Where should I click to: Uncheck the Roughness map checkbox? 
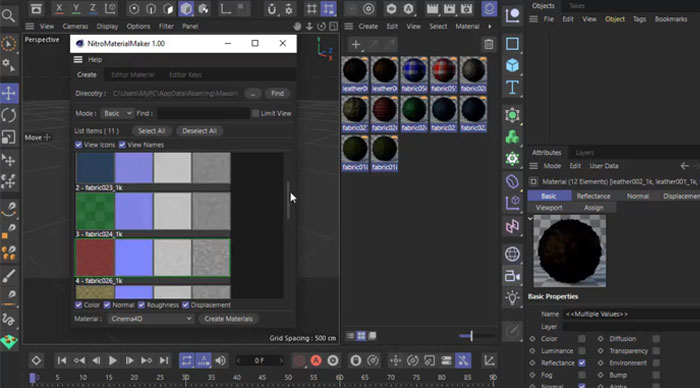142,305
